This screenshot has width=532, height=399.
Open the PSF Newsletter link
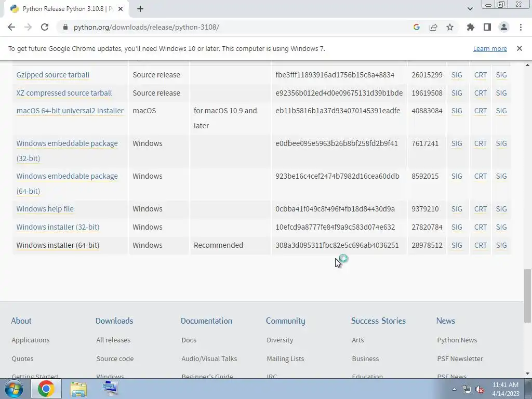click(x=460, y=358)
